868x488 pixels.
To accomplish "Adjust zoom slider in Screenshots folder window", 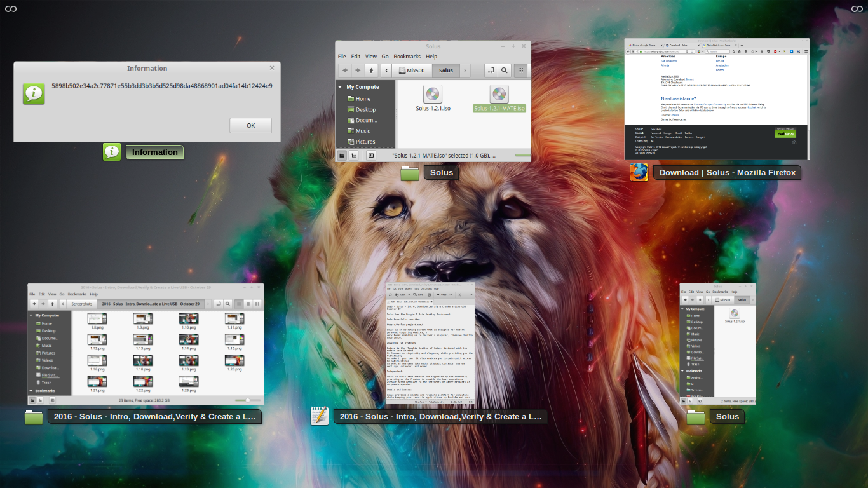I will coord(248,400).
